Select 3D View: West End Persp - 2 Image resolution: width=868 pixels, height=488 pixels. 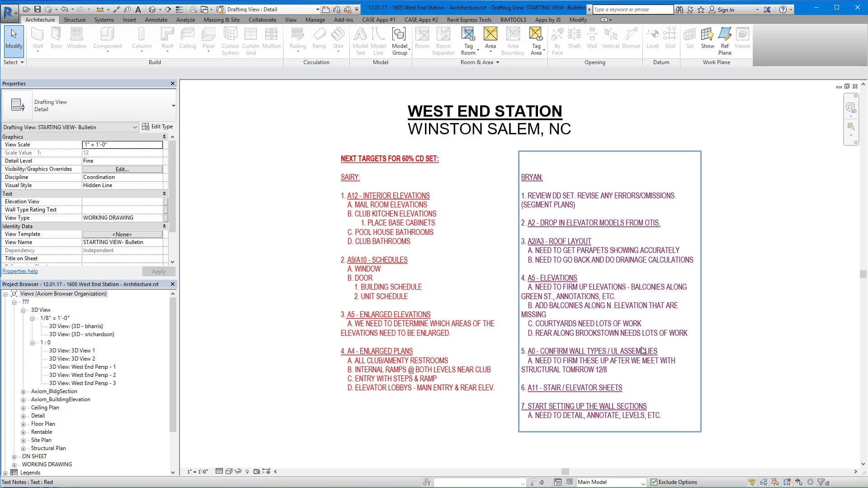tap(82, 375)
